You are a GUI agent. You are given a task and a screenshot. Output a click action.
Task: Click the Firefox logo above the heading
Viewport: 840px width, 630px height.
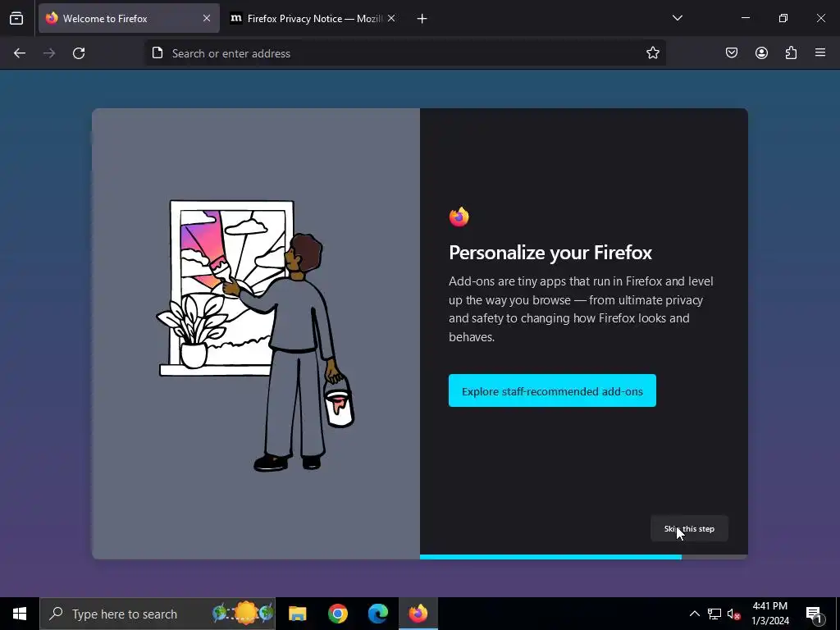[459, 217]
